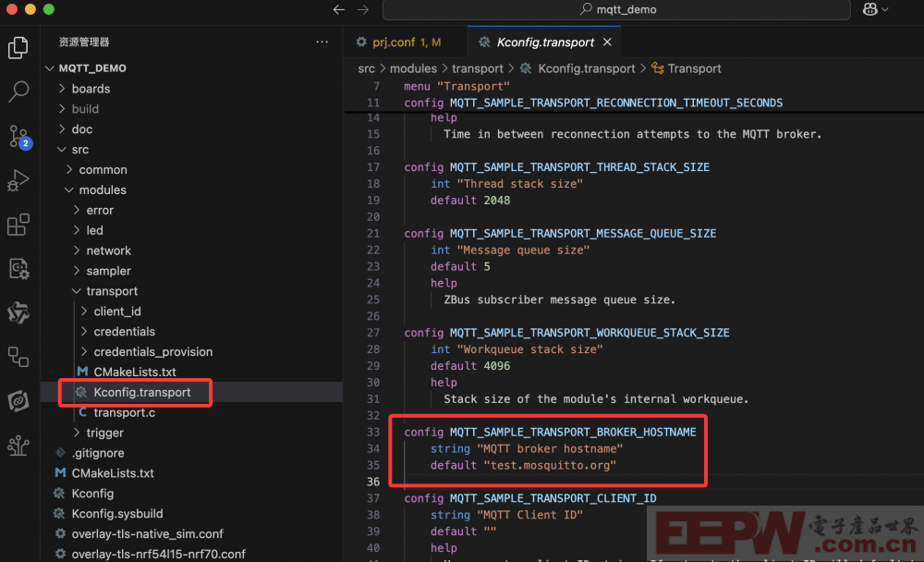The width and height of the screenshot is (924, 562).
Task: Click the "MQTT broker hostname" string line
Action: pos(527,448)
